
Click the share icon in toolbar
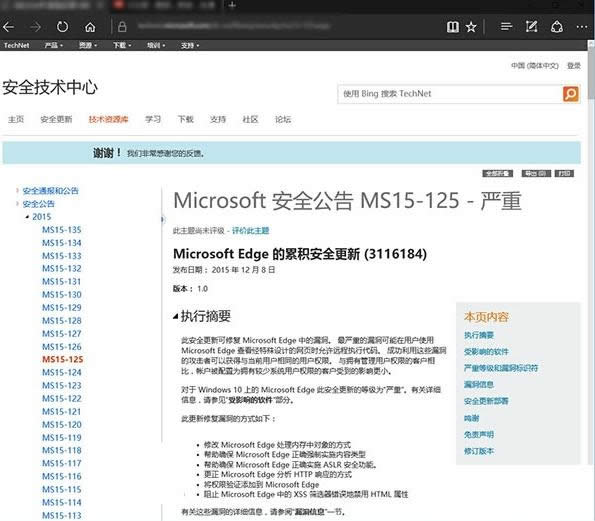[x=557, y=27]
